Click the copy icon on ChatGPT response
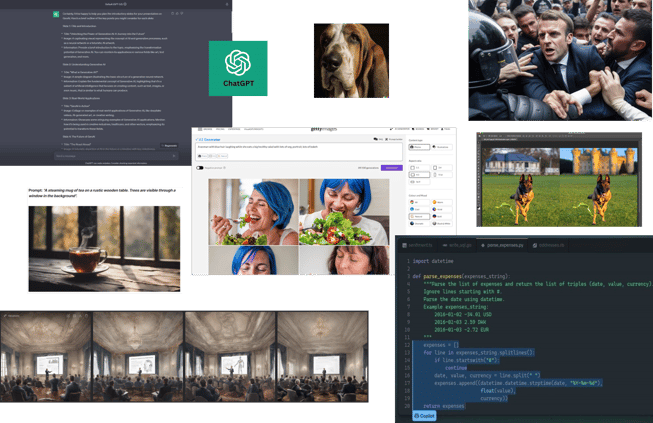 point(171,15)
